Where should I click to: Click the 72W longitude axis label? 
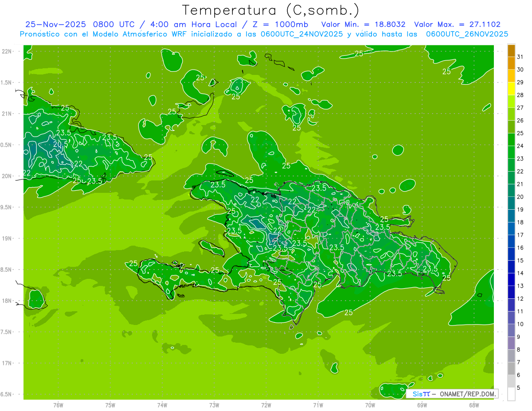click(x=266, y=405)
